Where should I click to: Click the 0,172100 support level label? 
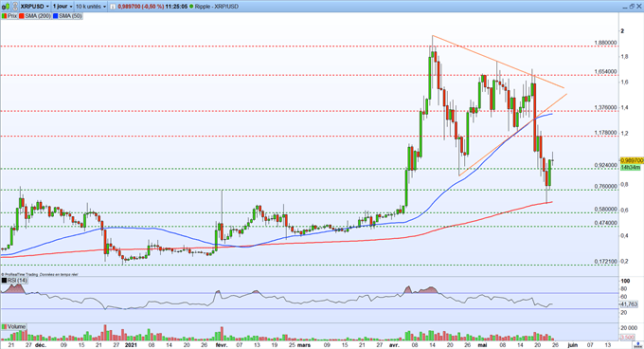point(605,262)
